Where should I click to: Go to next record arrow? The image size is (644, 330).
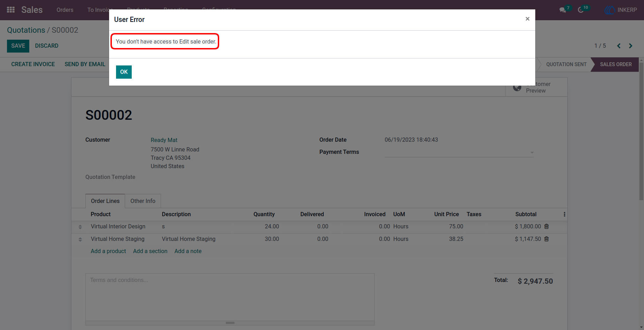630,46
